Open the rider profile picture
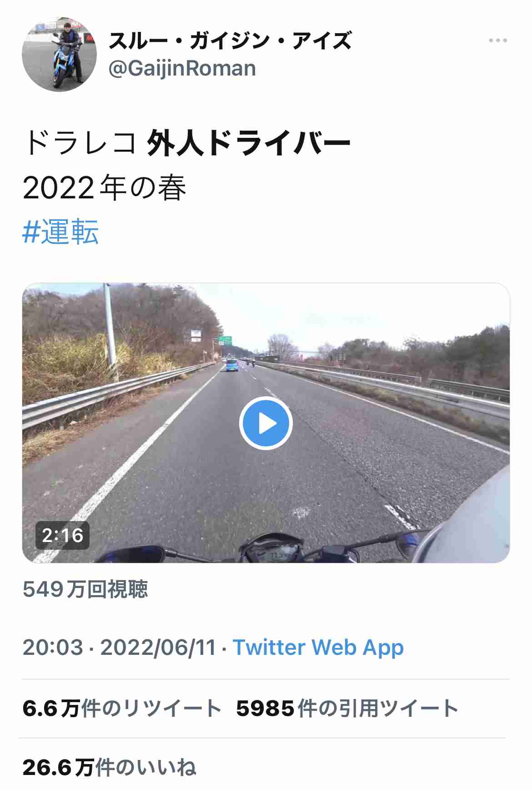The width and height of the screenshot is (532, 790). coord(59,54)
